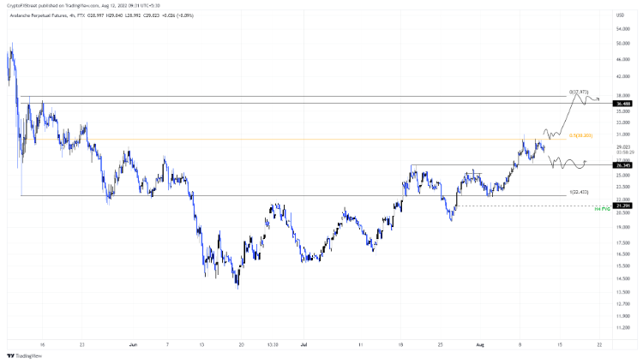Screen dimensions: 643x364
Task: Click the upper projected price path arrow drawing
Action: pyautogui.click(x=571, y=115)
